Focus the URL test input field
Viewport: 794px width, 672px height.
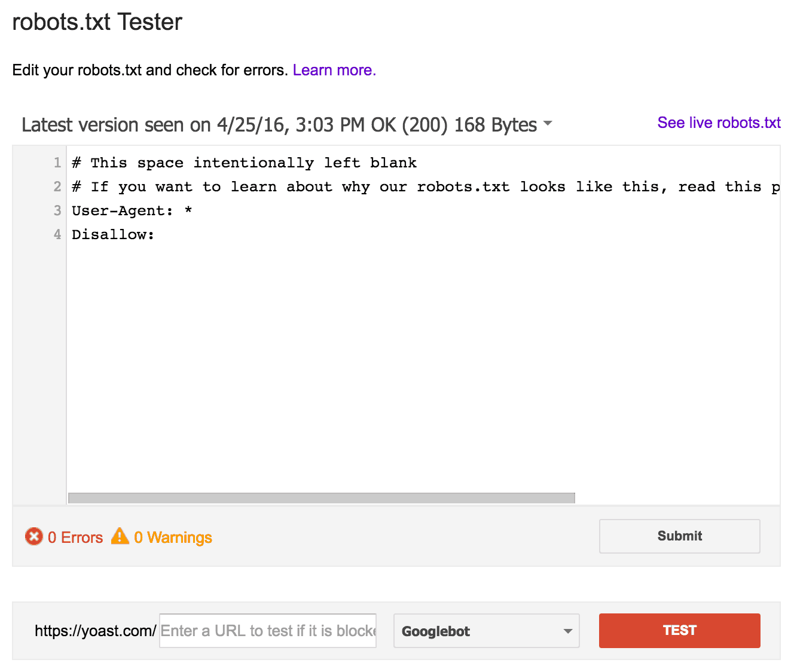click(268, 631)
